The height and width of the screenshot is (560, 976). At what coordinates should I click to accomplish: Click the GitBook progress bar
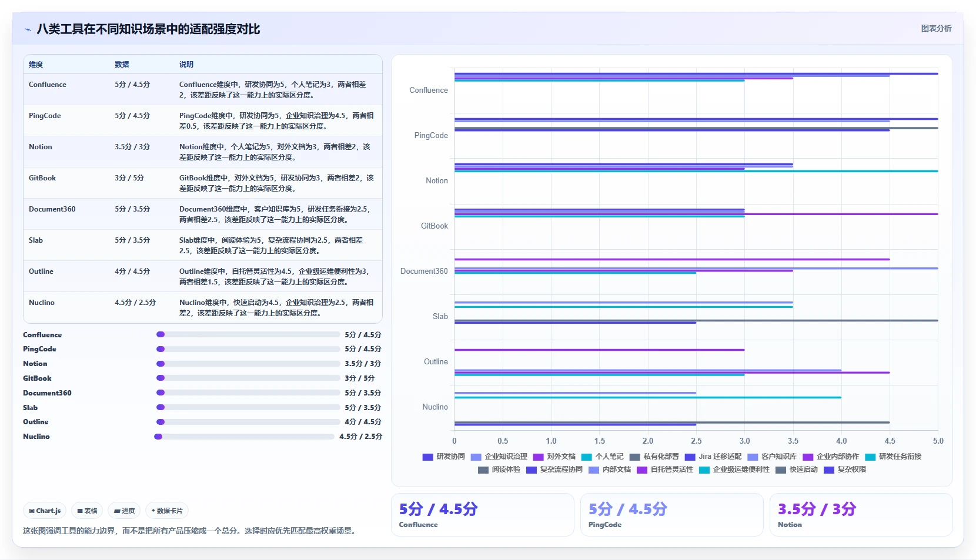point(248,378)
